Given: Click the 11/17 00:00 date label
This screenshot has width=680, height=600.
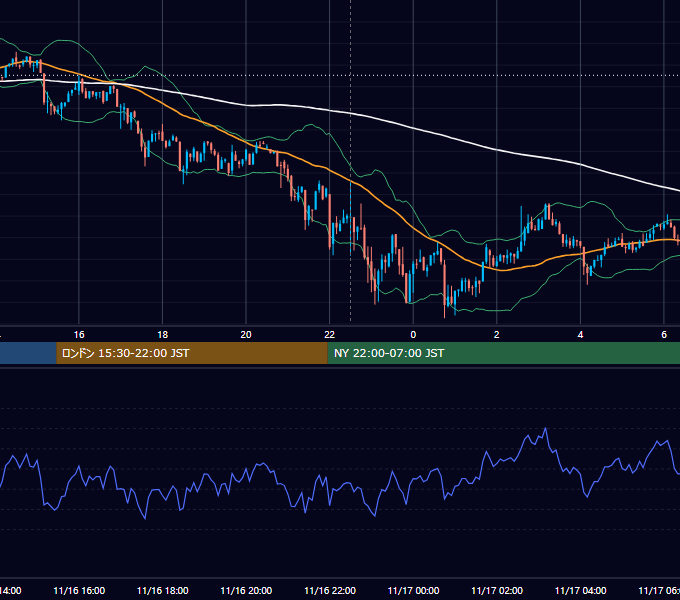Looking at the screenshot, I should tap(413, 590).
